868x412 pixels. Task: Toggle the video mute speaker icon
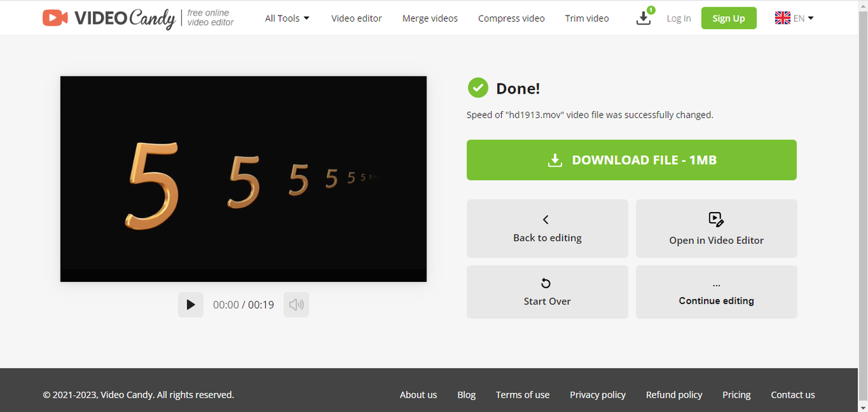click(x=296, y=305)
